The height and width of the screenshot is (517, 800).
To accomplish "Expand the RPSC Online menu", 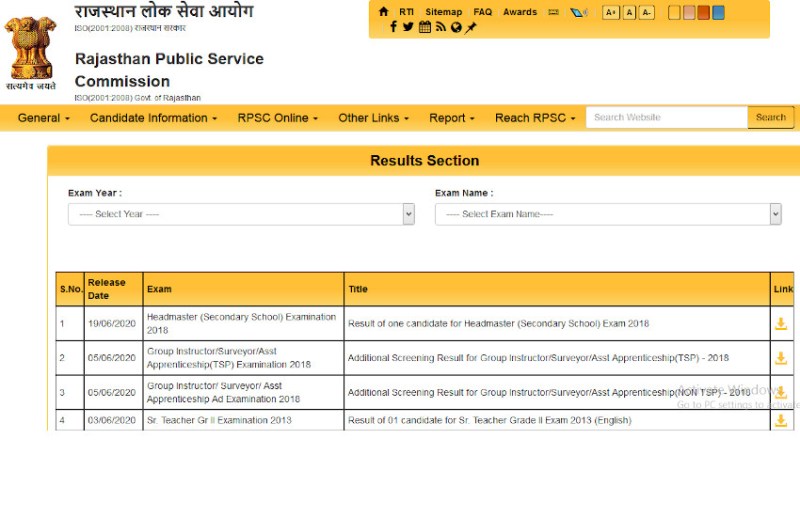I will point(278,118).
